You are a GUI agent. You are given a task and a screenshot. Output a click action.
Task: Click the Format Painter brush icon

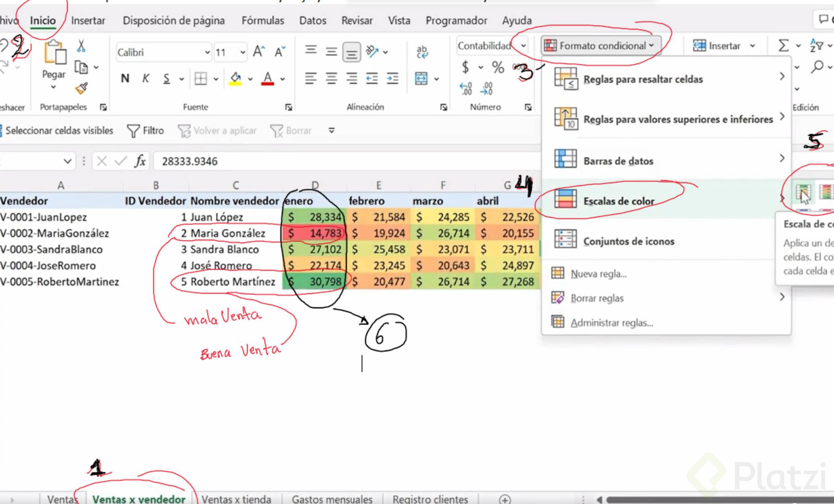coord(81,88)
